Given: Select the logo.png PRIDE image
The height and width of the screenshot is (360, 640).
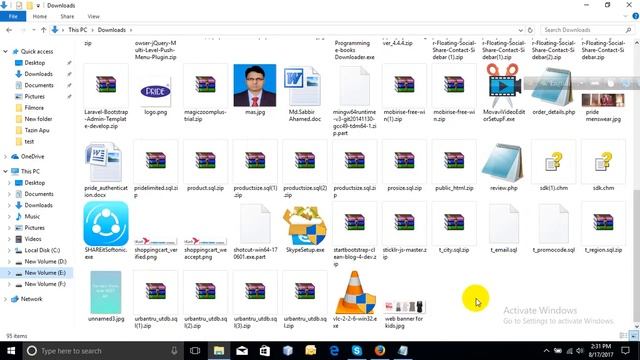Looking at the screenshot, I should pyautogui.click(x=156, y=91).
